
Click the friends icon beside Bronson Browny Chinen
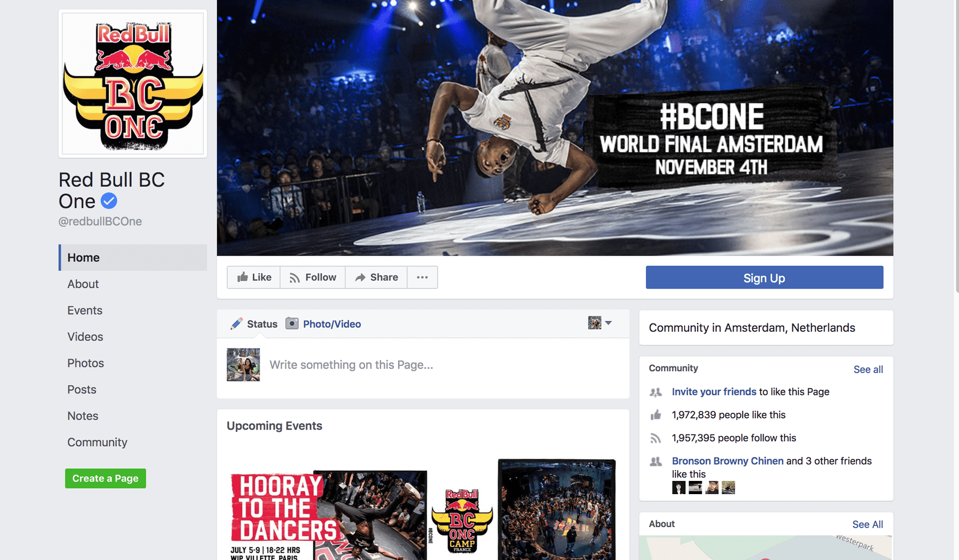tap(656, 461)
